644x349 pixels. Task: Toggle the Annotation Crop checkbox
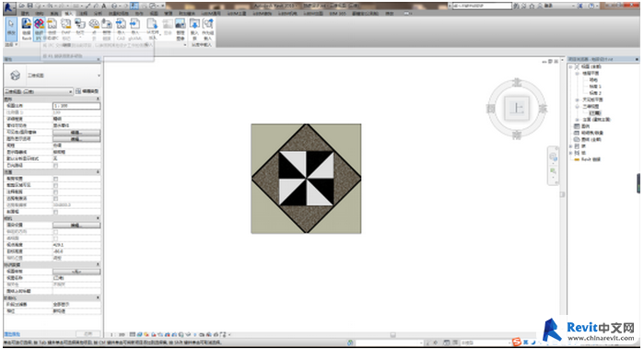[55, 192]
